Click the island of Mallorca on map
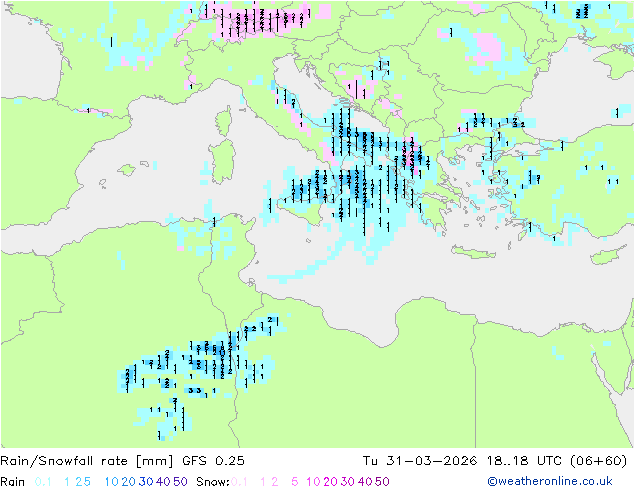The image size is (634, 490). pyautogui.click(x=127, y=170)
